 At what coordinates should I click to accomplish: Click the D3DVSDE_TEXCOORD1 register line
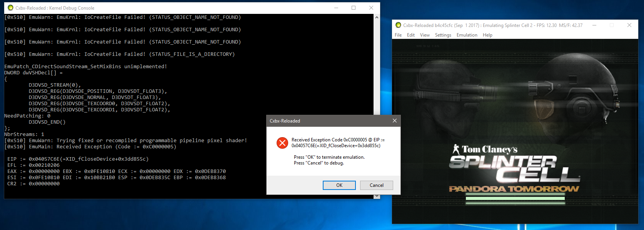(99, 110)
